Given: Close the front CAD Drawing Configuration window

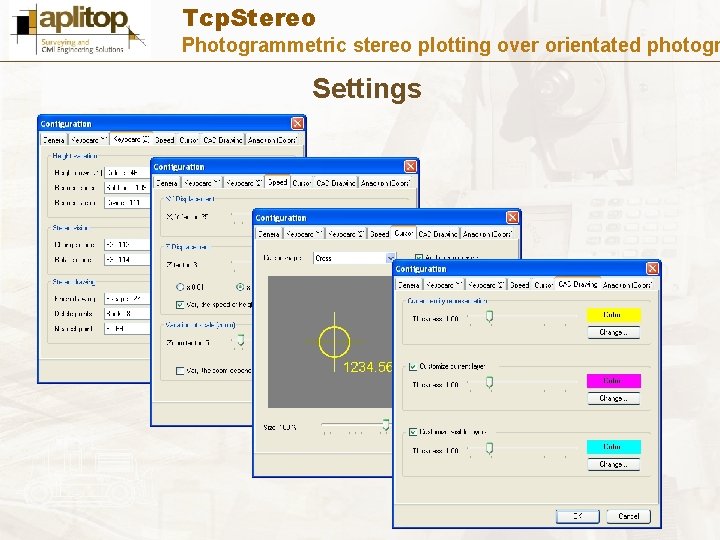Looking at the screenshot, I should point(652,269).
